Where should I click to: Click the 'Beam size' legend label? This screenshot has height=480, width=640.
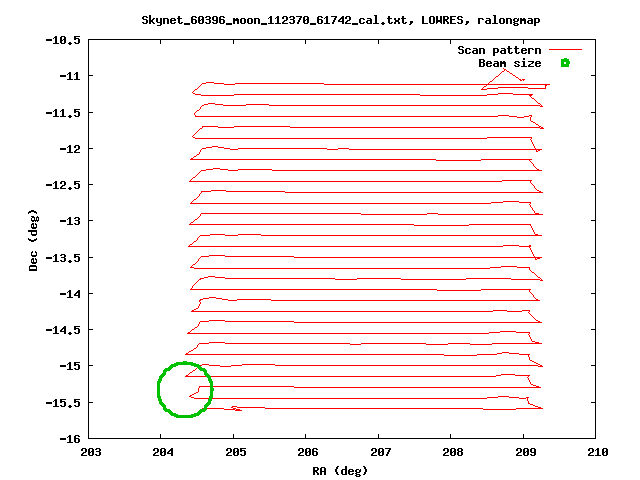coord(510,63)
